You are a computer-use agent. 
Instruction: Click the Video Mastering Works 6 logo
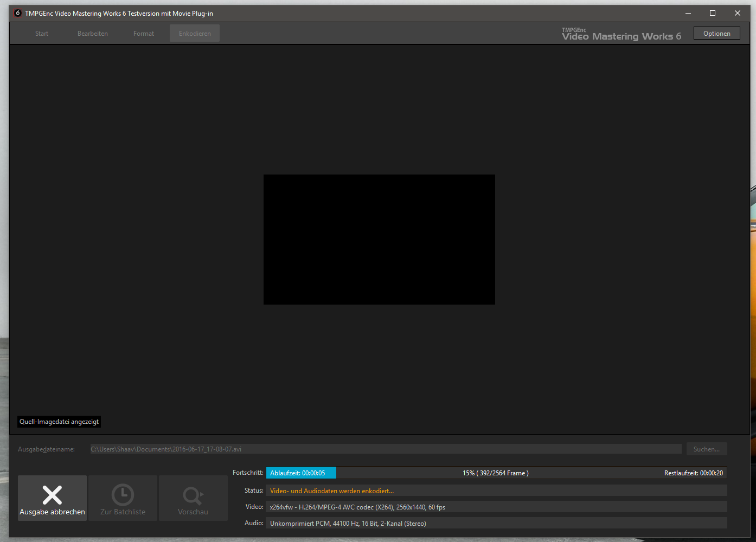point(622,34)
